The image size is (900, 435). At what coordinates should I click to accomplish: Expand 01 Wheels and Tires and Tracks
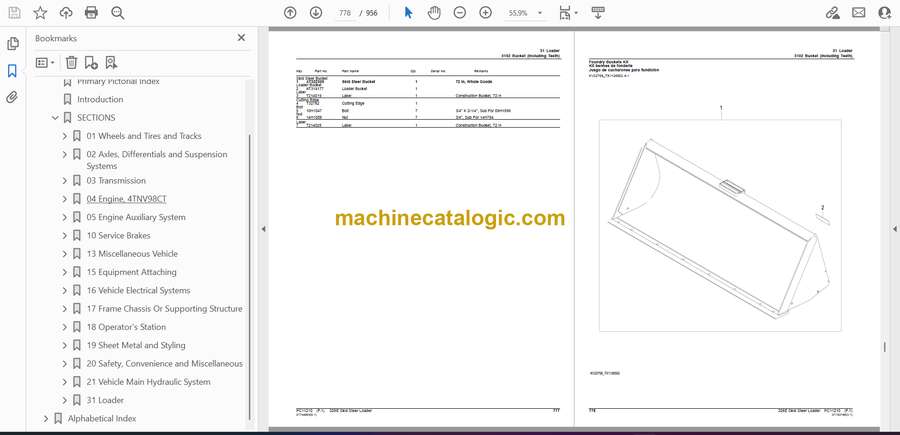tap(64, 136)
